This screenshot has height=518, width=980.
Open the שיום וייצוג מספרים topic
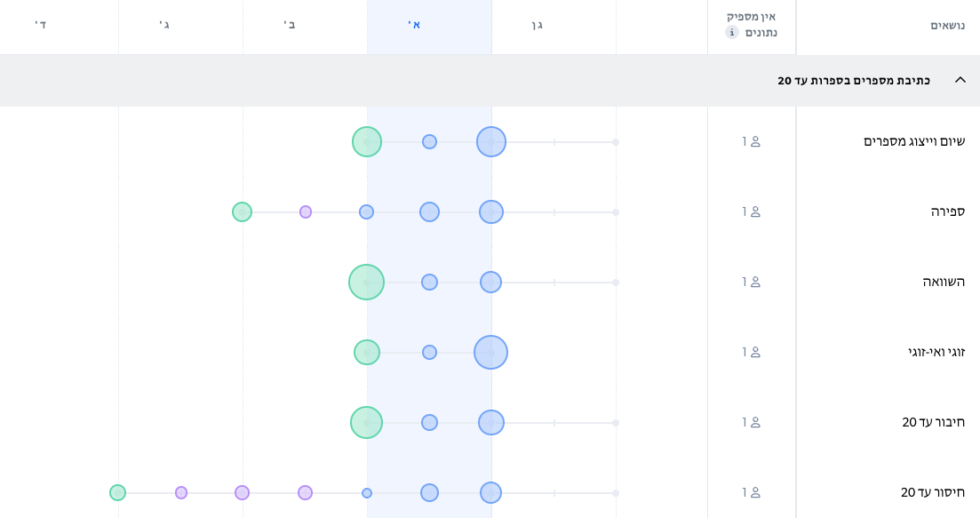pos(913,141)
